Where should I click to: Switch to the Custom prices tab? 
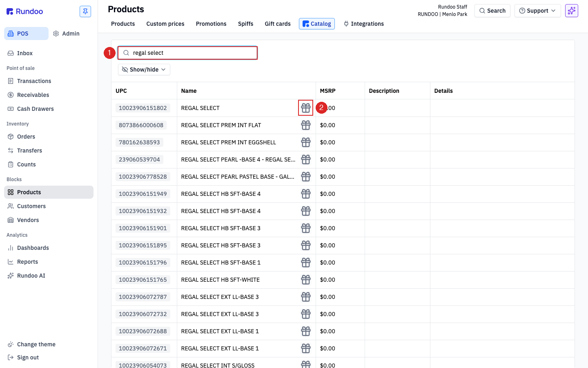pyautogui.click(x=165, y=24)
